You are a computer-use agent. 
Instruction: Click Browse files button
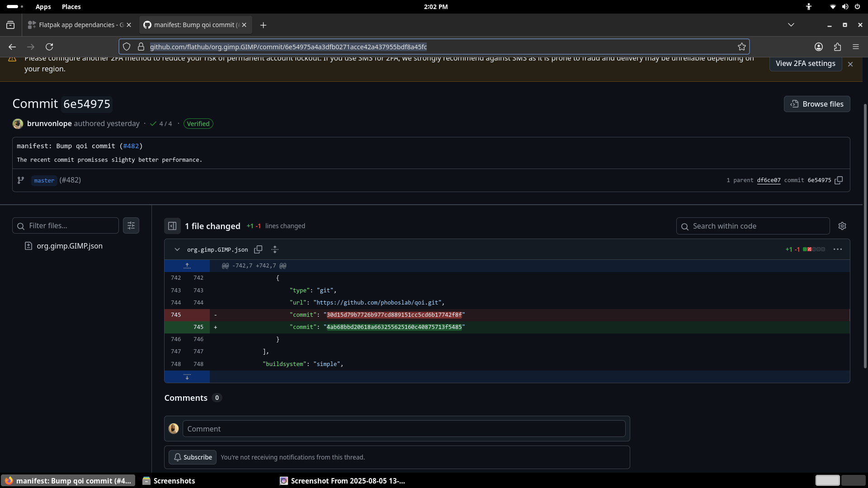coord(816,104)
